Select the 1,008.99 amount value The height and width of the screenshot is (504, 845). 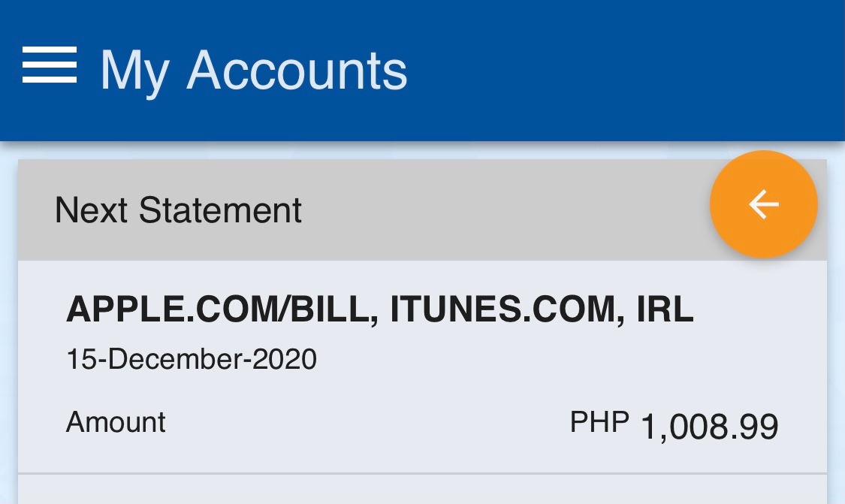(709, 427)
